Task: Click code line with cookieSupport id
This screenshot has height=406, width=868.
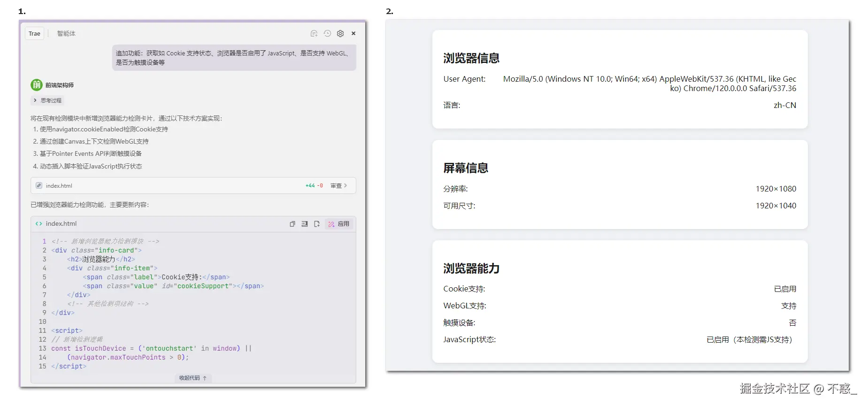Action: tap(173, 286)
